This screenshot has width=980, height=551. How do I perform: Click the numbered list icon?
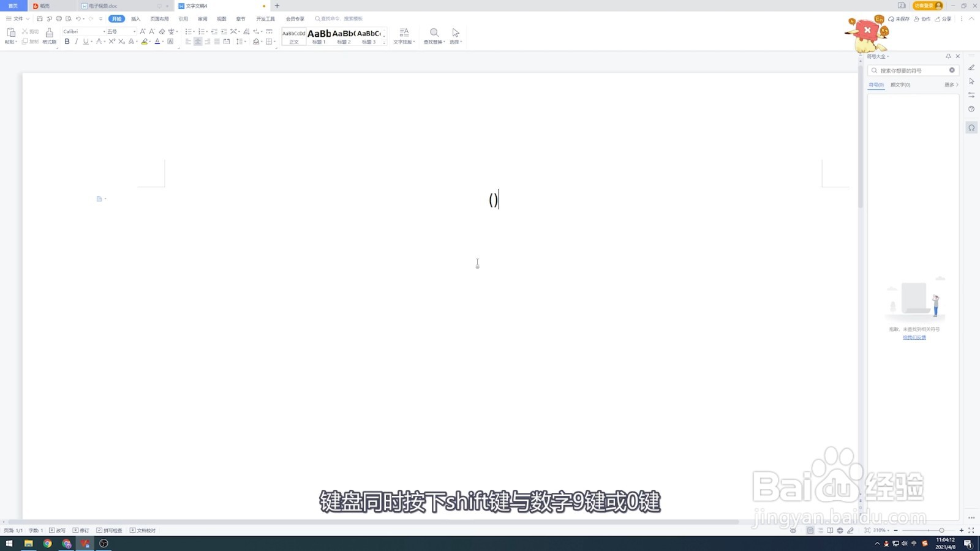201,31
